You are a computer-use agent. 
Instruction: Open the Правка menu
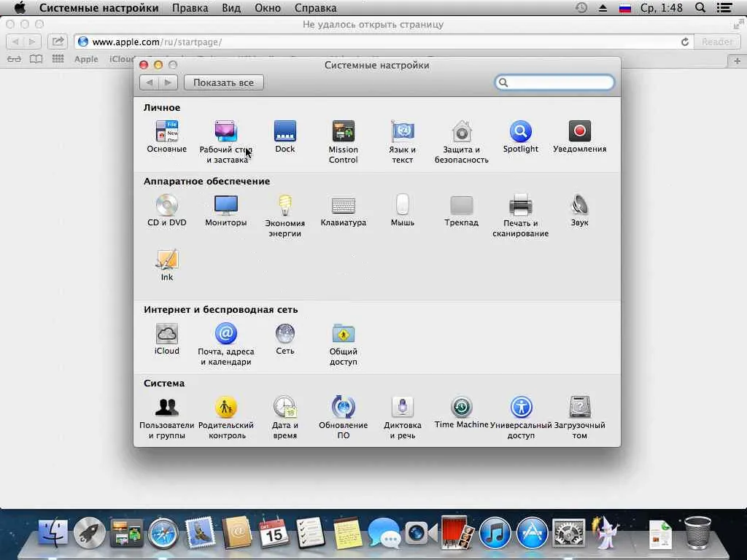point(190,8)
